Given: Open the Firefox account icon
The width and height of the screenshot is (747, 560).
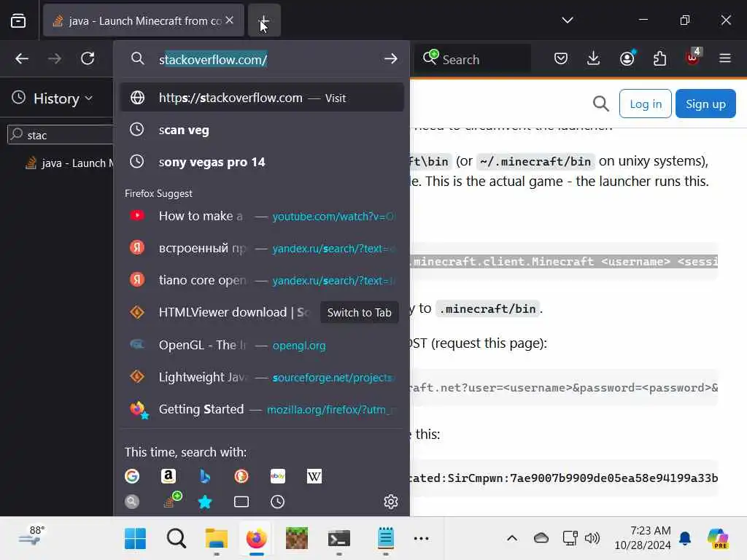Looking at the screenshot, I should [x=627, y=58].
